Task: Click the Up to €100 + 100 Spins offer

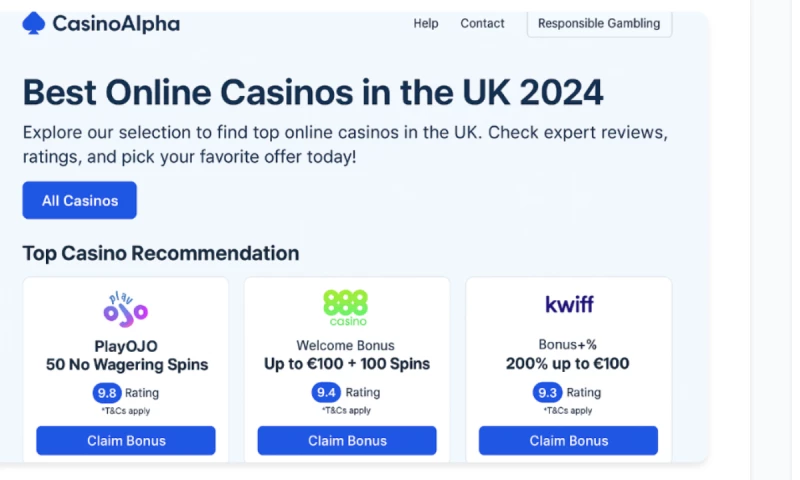Action: click(x=347, y=364)
